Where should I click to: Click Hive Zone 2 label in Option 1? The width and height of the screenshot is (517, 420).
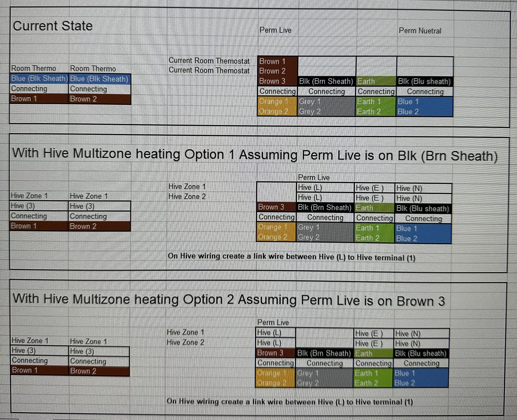pyautogui.click(x=187, y=196)
